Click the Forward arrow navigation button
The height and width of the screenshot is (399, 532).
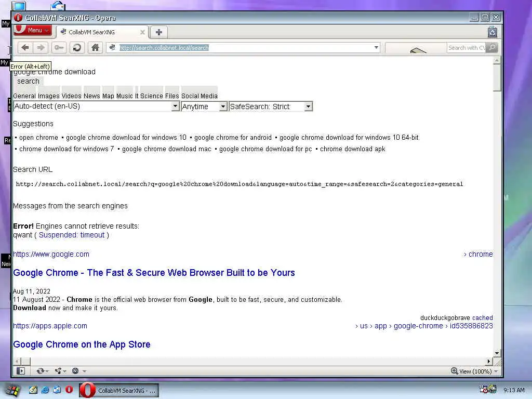click(41, 47)
